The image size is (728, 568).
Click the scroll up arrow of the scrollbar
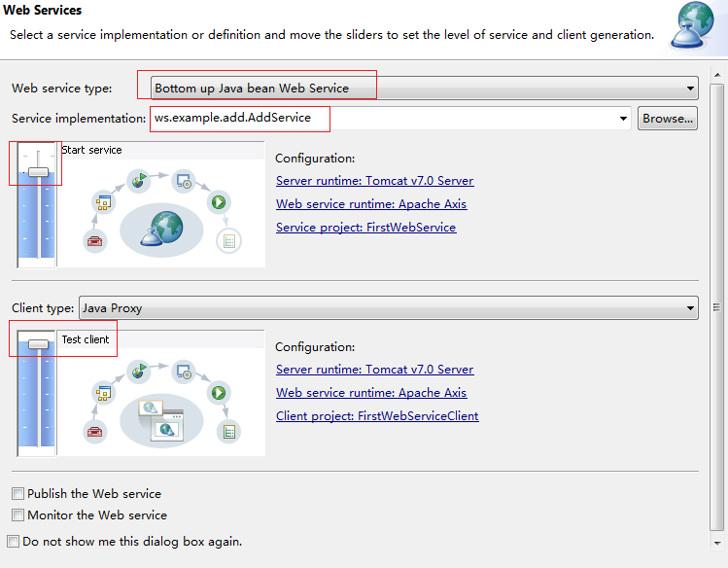click(x=717, y=74)
